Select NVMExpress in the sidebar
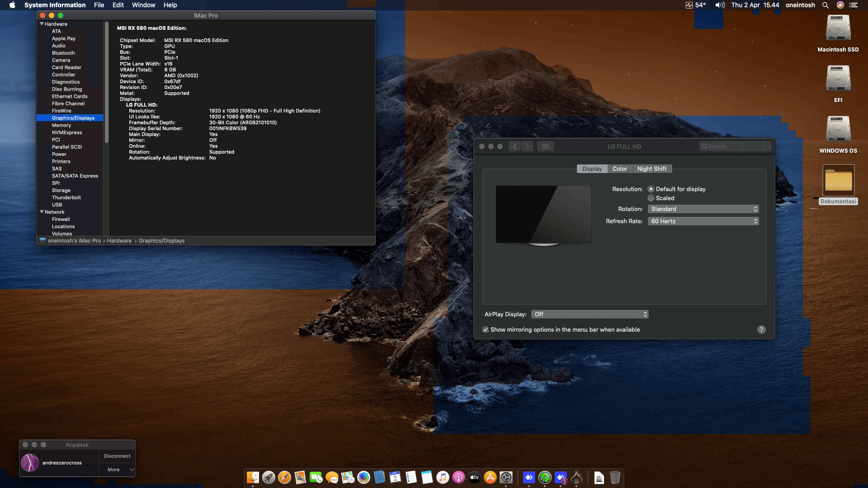 67,132
